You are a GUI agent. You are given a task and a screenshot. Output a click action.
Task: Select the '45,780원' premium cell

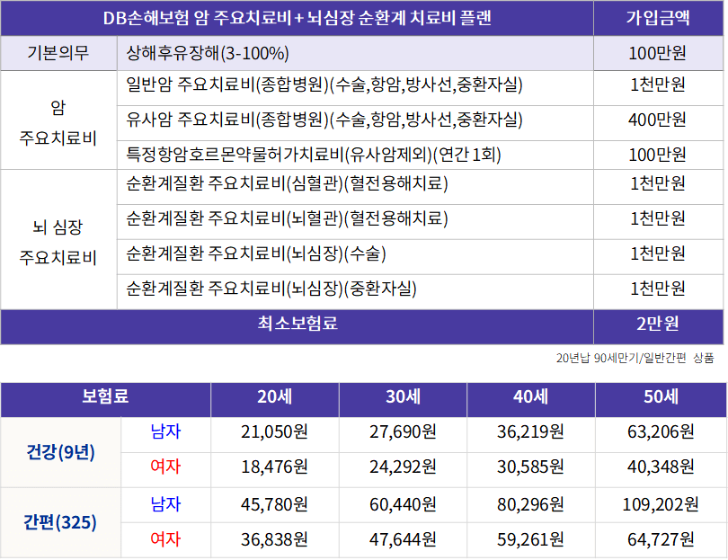tap(274, 504)
